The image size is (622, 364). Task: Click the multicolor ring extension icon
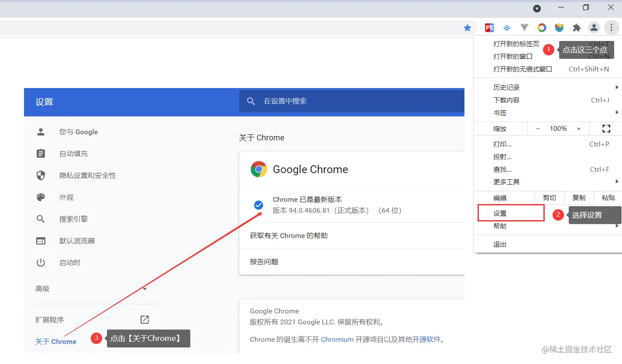[542, 28]
